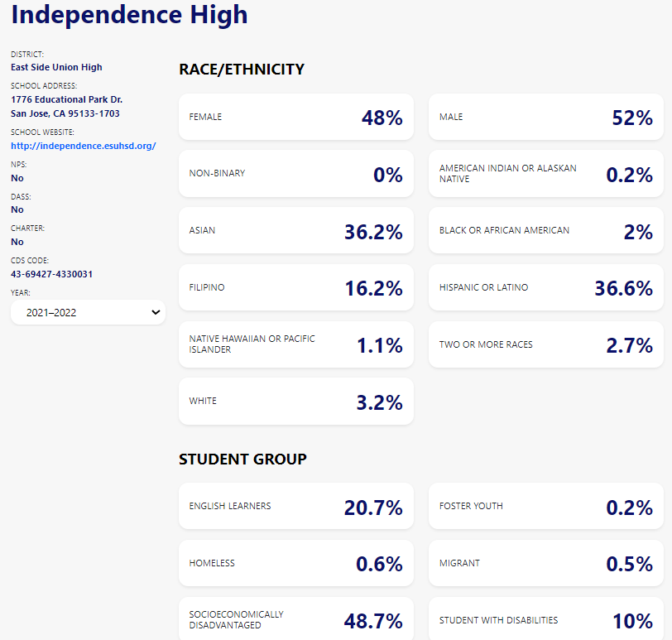Click the English Learners 20.7% card

(295, 506)
